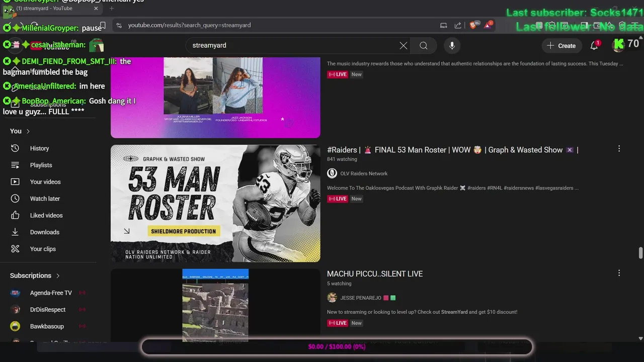
Task: Click the Brave Shields lion icon
Action: click(473, 25)
